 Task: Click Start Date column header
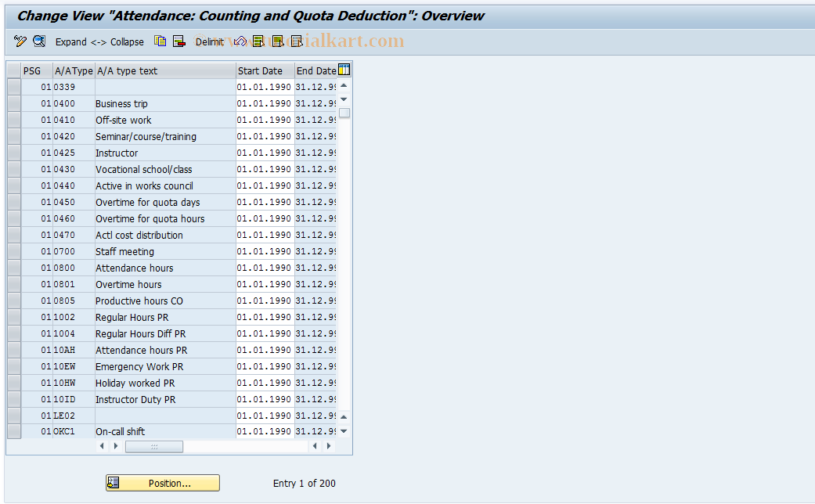click(x=265, y=70)
